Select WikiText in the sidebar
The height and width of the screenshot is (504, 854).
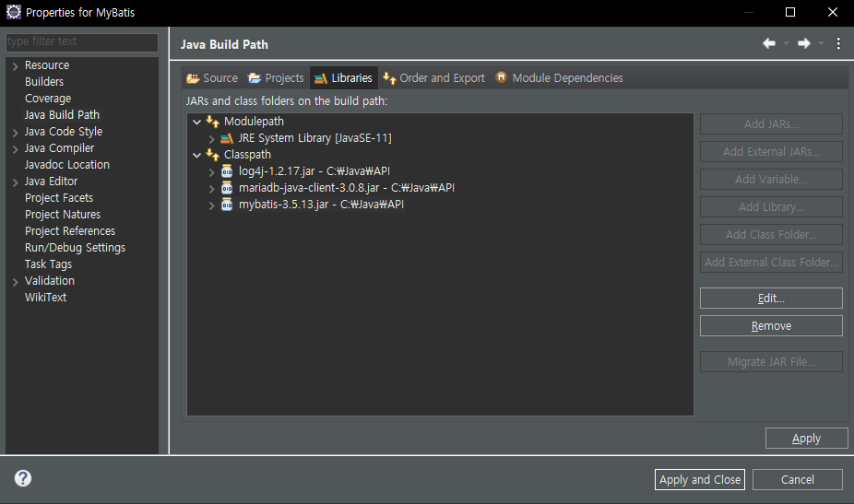[x=46, y=298]
